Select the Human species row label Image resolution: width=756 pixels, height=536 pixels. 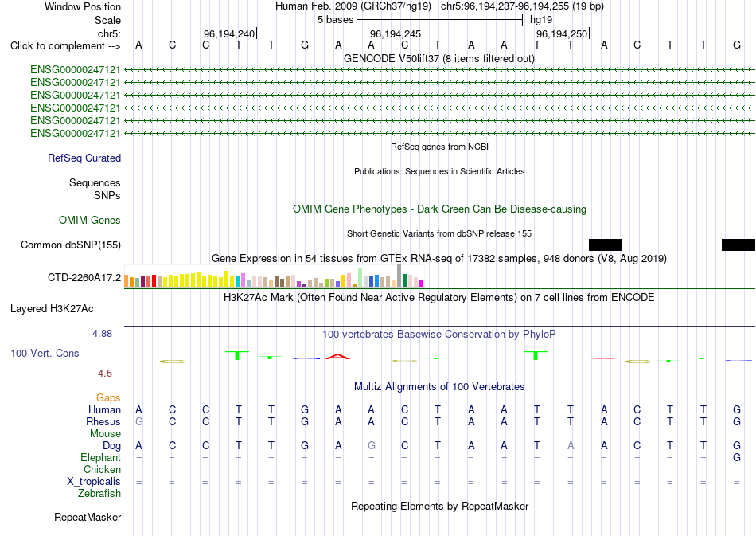click(104, 409)
